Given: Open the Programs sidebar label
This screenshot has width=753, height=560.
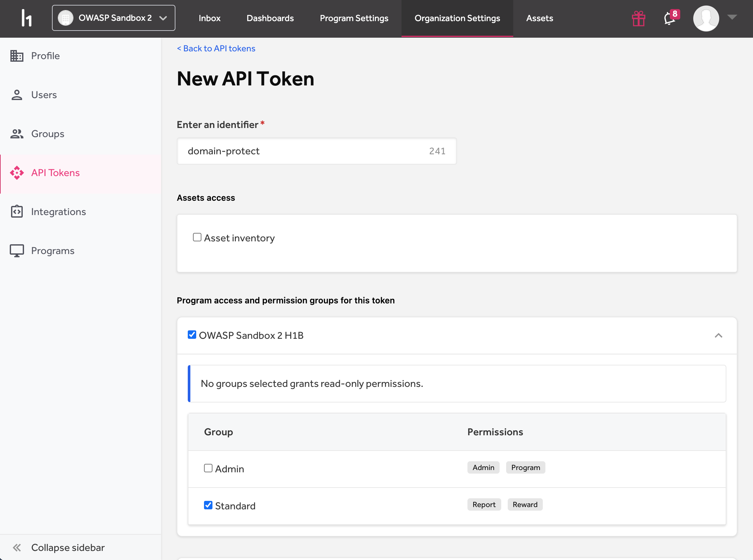Looking at the screenshot, I should click(53, 251).
